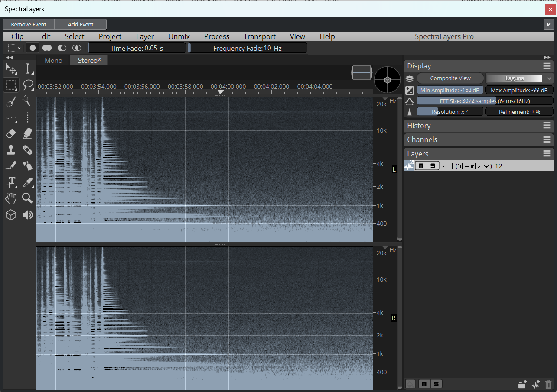Click the FFT window shape icon
Viewport: 557px width, 392px height.
[410, 101]
